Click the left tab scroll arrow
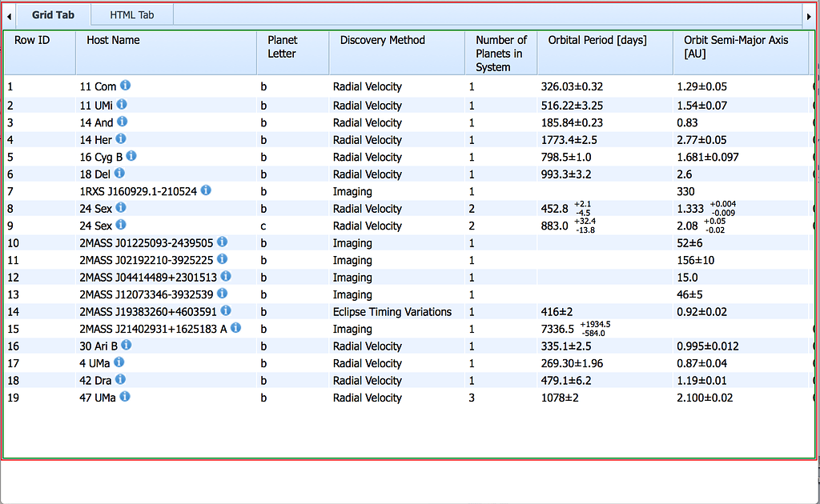 click(8, 14)
